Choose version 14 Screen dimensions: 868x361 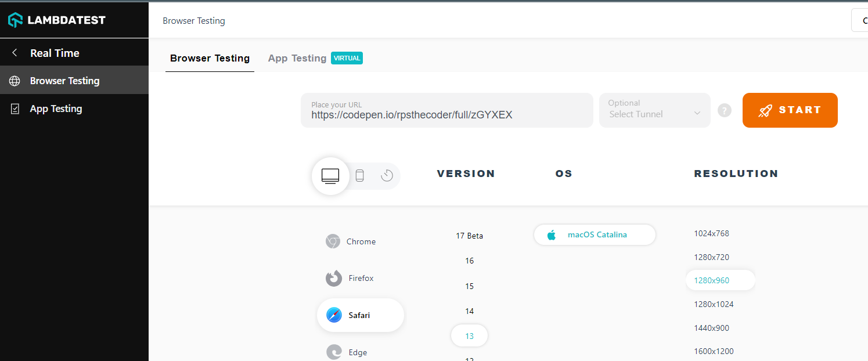(470, 311)
